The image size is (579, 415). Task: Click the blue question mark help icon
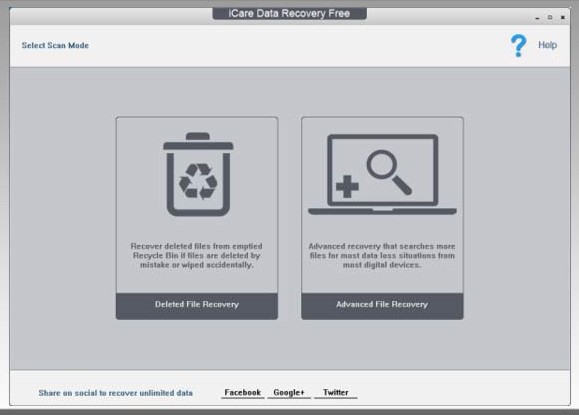click(518, 46)
